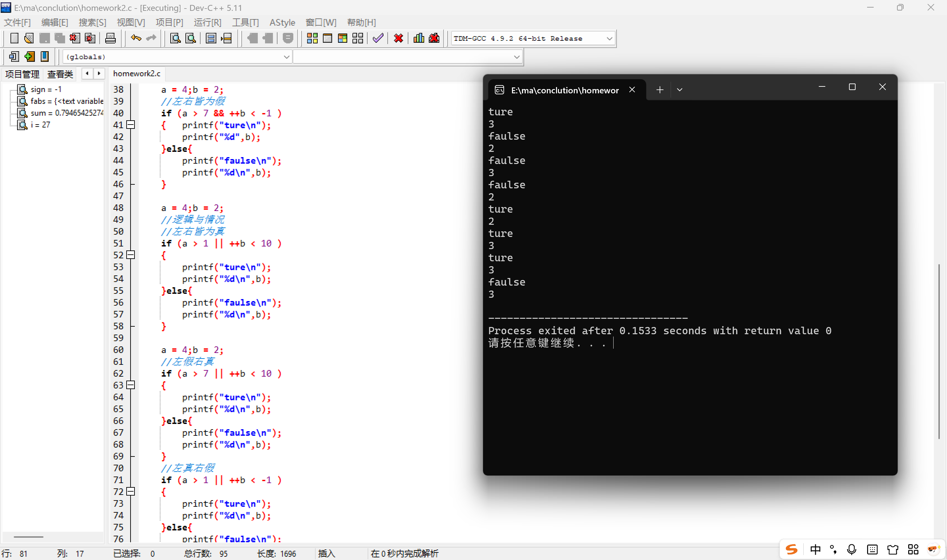Screen dimensions: 947x560
Task: Add new terminal tab with plus button
Action: coord(659,90)
